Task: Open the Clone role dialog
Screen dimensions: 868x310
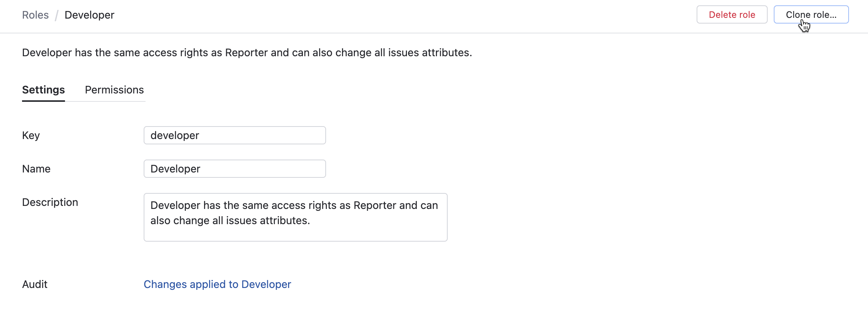Action: [x=811, y=15]
